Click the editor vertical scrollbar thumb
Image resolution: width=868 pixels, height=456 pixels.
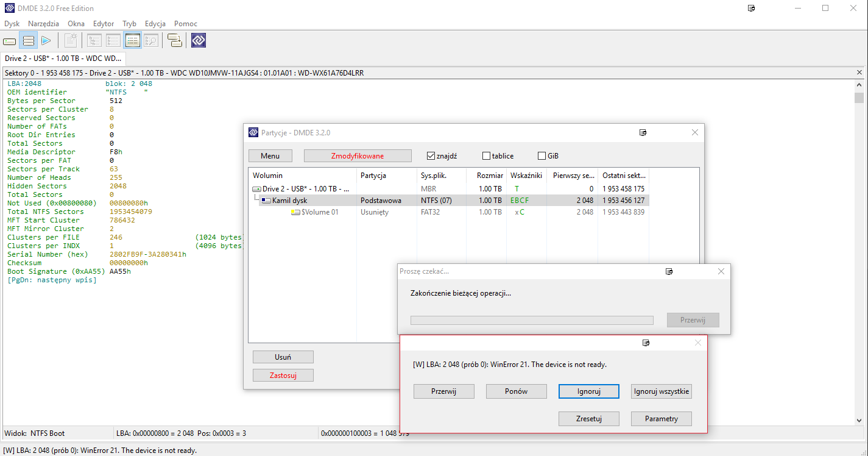pos(859,98)
